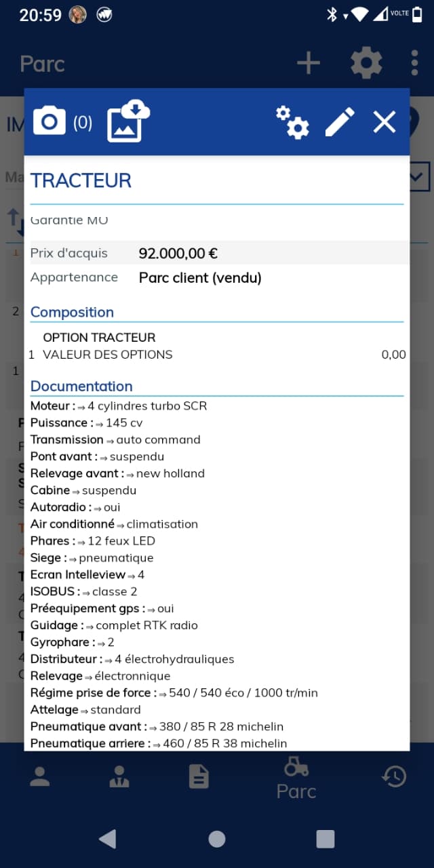Edit the tractor with the pencil icon
Image resolution: width=434 pixels, height=868 pixels.
coord(340,122)
